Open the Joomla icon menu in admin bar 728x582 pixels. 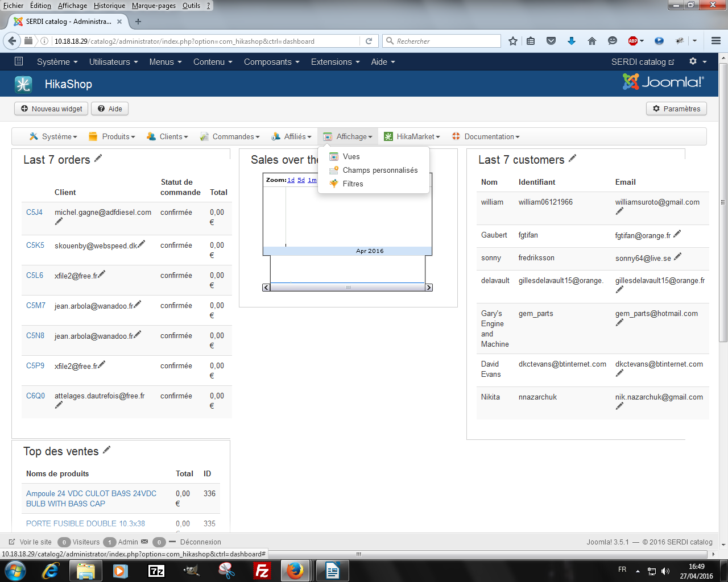pos(19,61)
